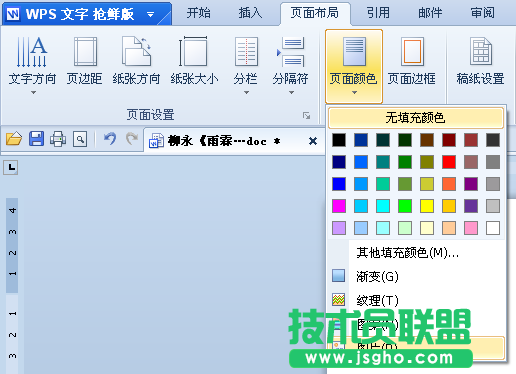Pick the bright yellow color swatch
The height and width of the screenshot is (374, 516).
427,206
